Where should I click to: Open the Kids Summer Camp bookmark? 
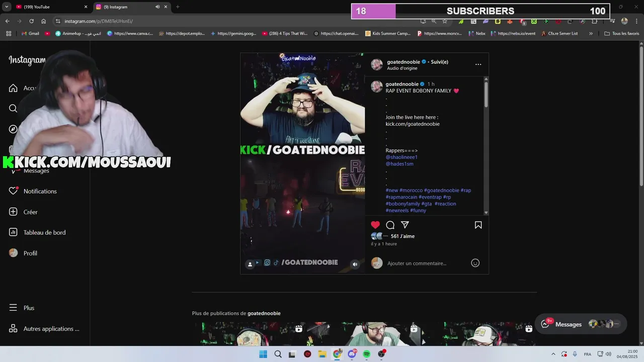click(x=388, y=33)
